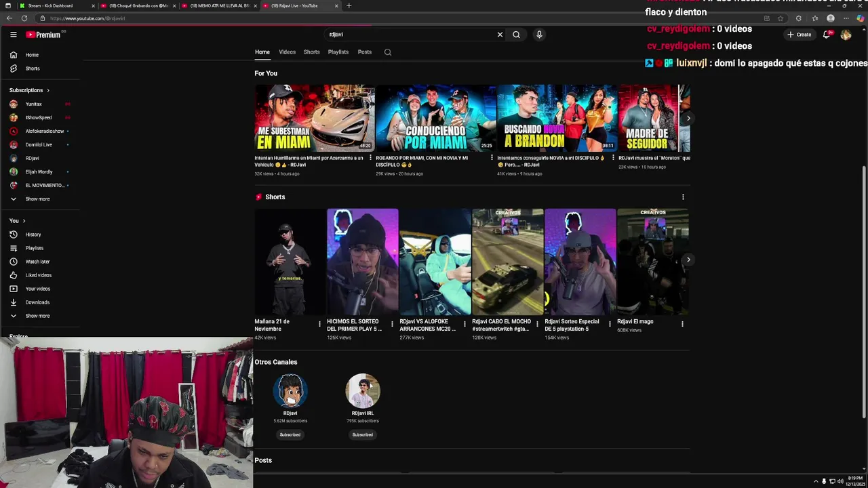Select the channel Home tab
The width and height of the screenshot is (868, 488).
[262, 52]
